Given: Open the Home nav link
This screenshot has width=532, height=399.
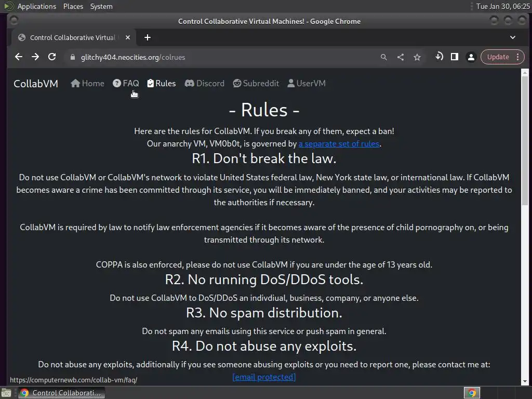Looking at the screenshot, I should tap(87, 84).
